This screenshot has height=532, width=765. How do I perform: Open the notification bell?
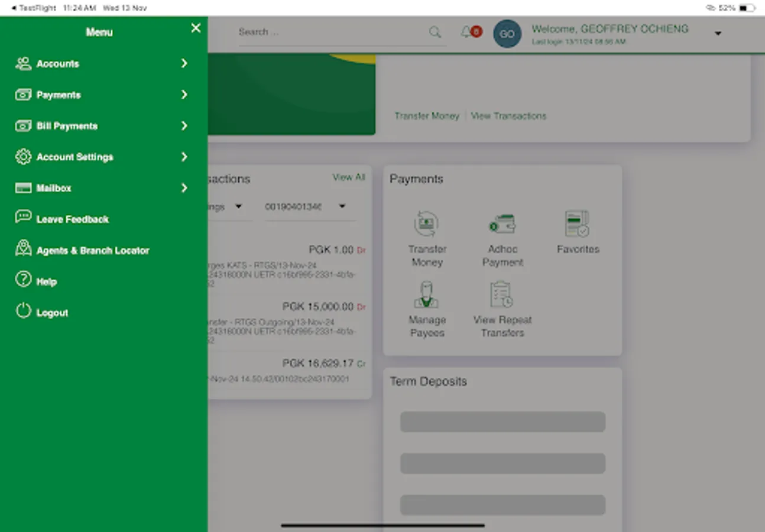point(467,31)
